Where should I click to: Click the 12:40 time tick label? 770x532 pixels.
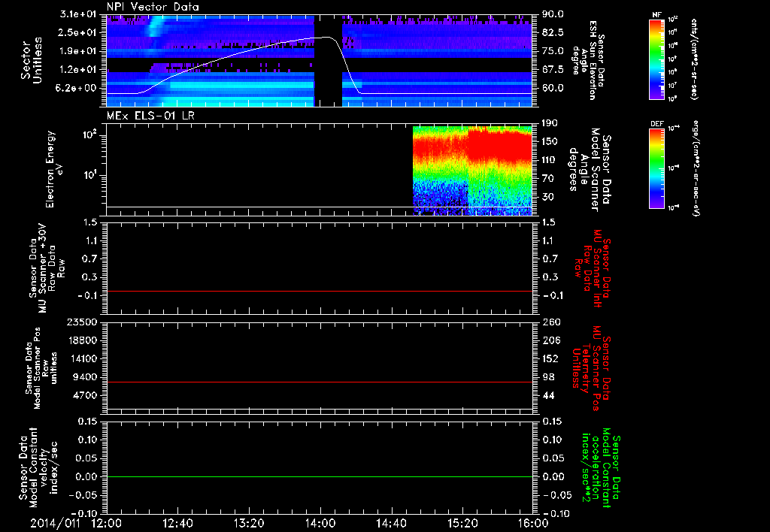click(x=177, y=523)
